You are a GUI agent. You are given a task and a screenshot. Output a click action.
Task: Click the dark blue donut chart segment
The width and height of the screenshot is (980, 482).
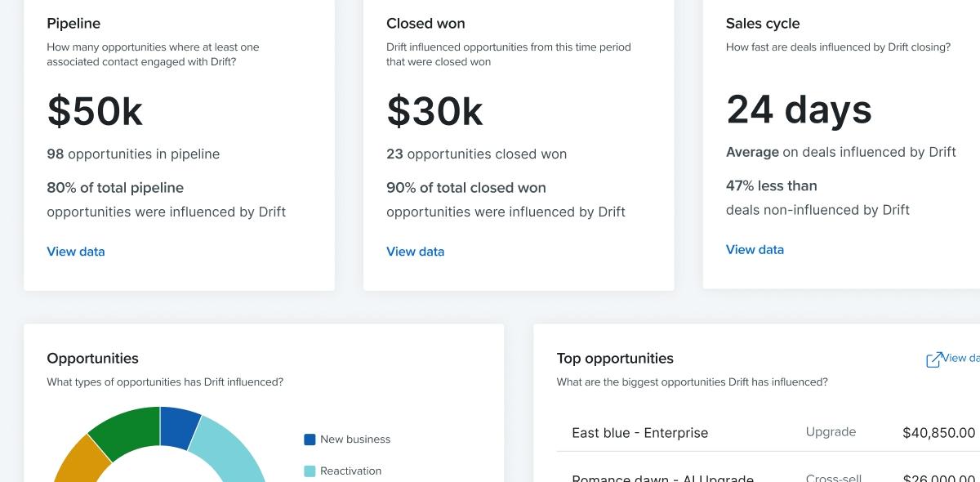pos(178,426)
